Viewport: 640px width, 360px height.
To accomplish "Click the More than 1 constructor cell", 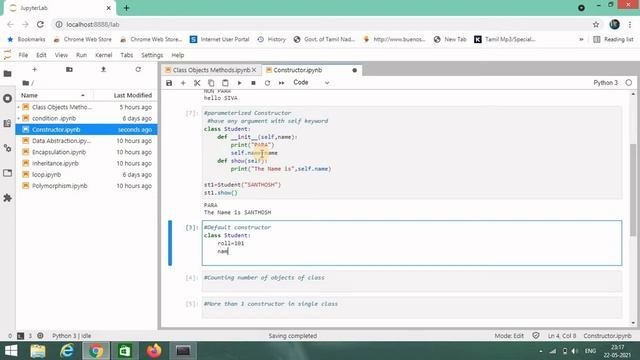I will tap(412, 307).
